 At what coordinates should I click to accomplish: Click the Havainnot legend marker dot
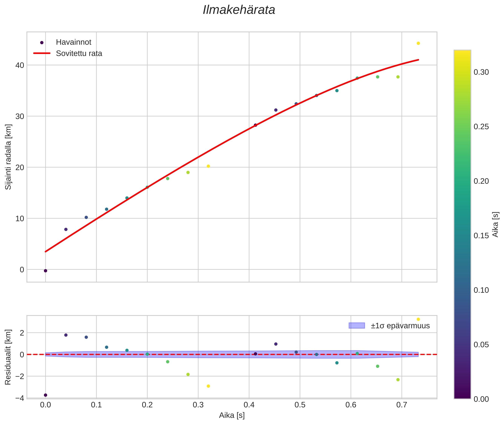42,42
